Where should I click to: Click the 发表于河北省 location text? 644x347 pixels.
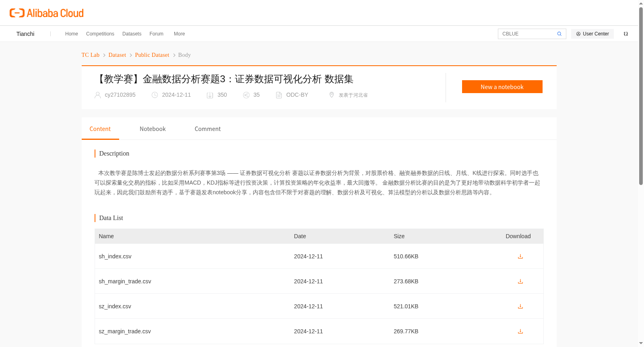353,95
